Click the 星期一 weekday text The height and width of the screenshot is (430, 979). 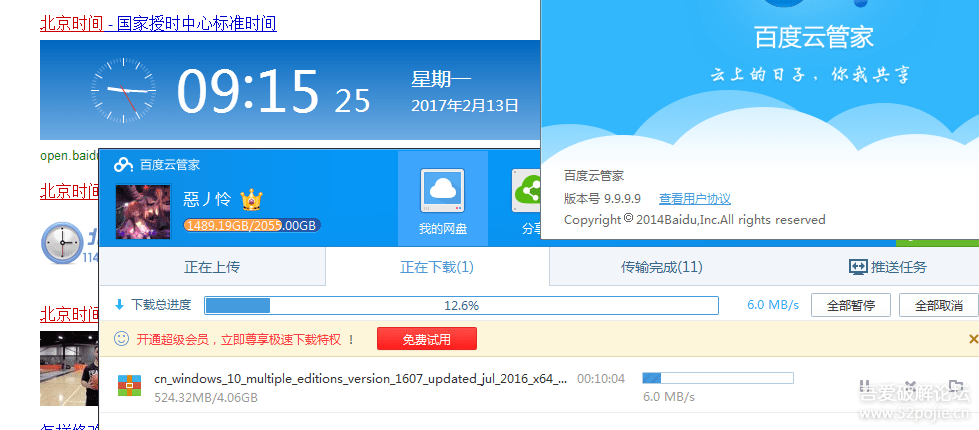pyautogui.click(x=441, y=79)
